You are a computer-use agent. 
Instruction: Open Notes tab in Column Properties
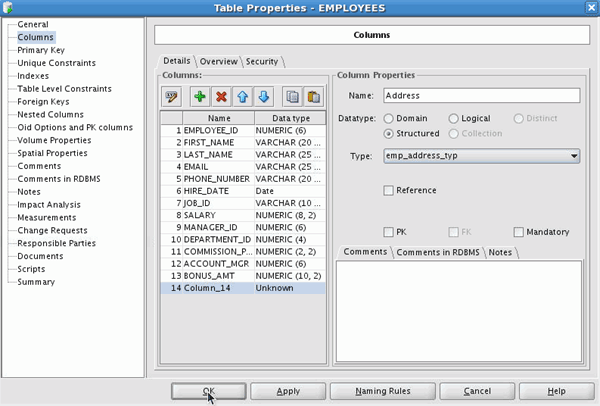[x=500, y=253]
